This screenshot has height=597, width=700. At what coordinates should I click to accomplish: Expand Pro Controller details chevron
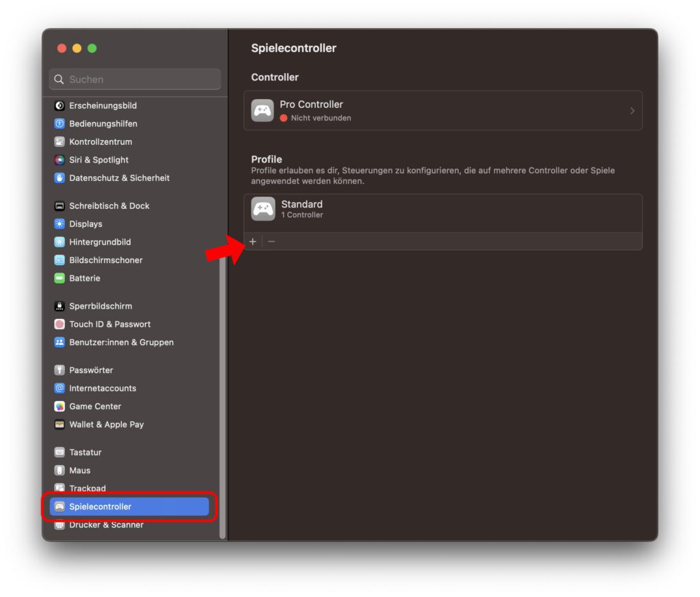[632, 111]
